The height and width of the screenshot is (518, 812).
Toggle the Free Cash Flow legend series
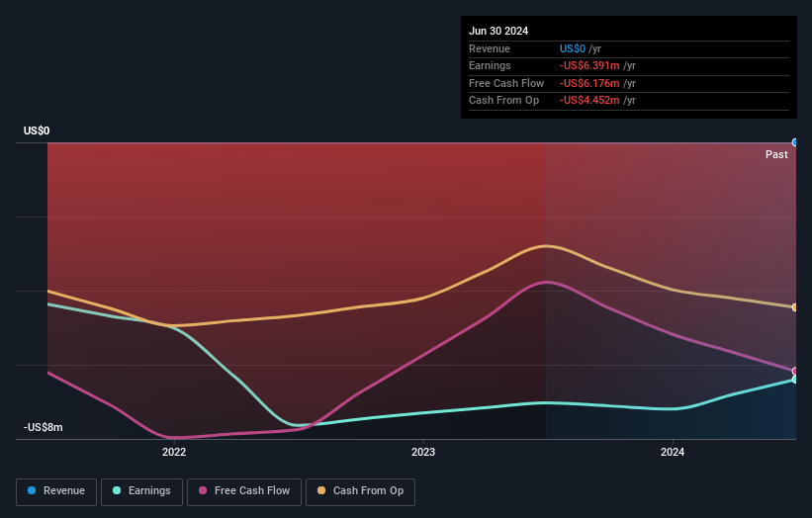pos(244,491)
